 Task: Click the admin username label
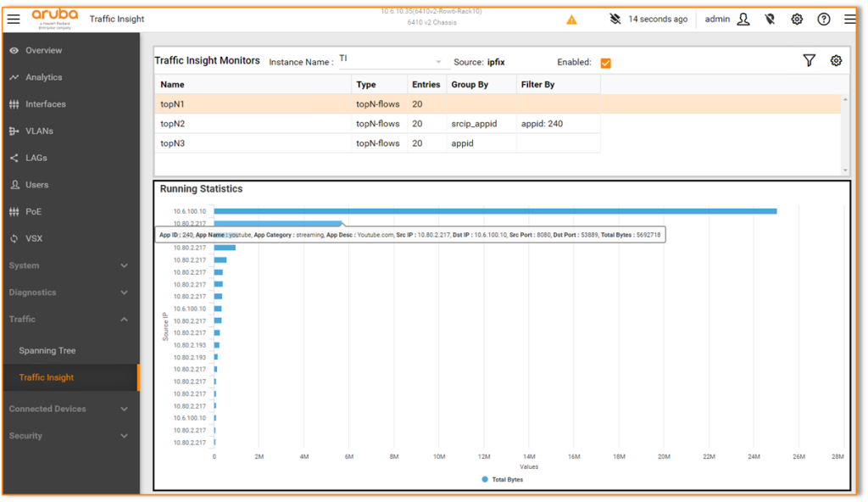tap(717, 19)
